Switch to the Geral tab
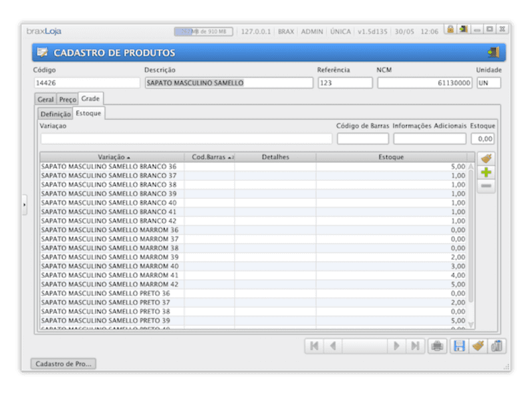The image size is (532, 399). (x=45, y=99)
